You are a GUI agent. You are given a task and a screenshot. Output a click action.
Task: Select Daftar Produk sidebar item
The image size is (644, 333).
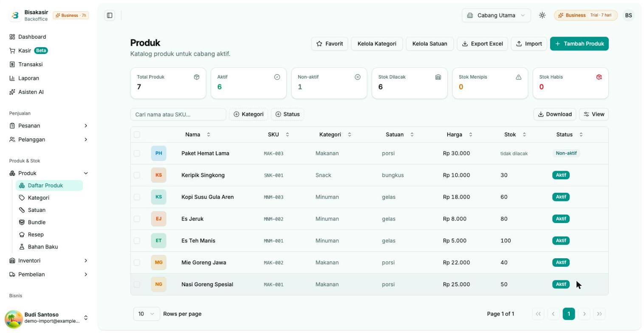pos(49,186)
